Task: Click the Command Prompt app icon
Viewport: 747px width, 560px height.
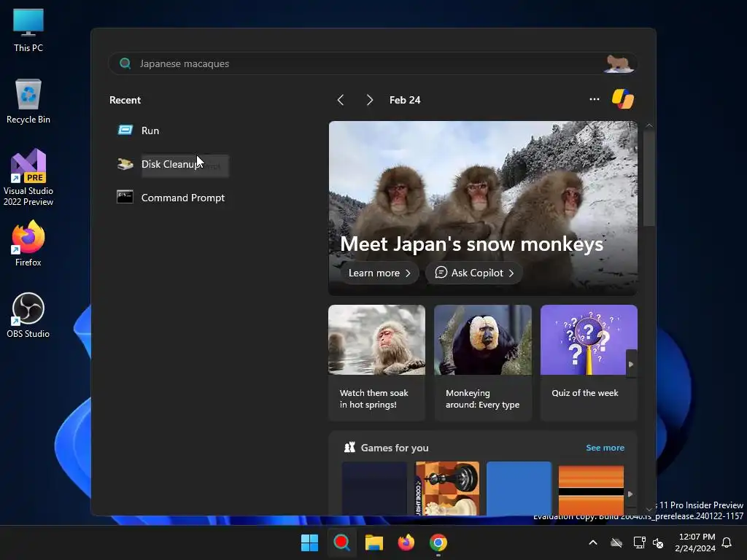Action: 125,197
